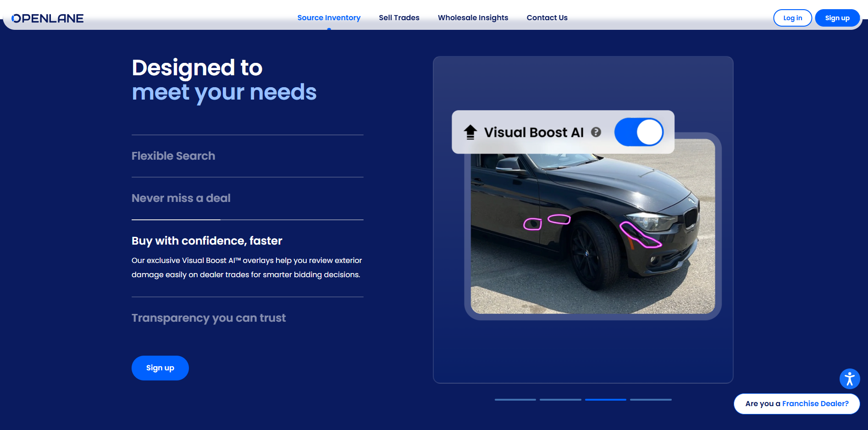Open Wholesale Insights in navigation

(x=473, y=18)
